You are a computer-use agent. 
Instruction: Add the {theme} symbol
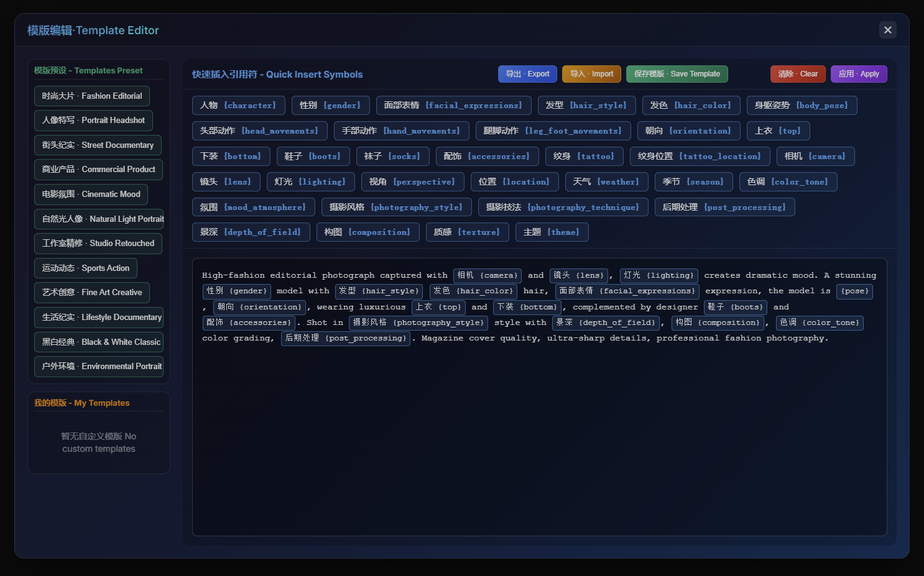pyautogui.click(x=552, y=232)
